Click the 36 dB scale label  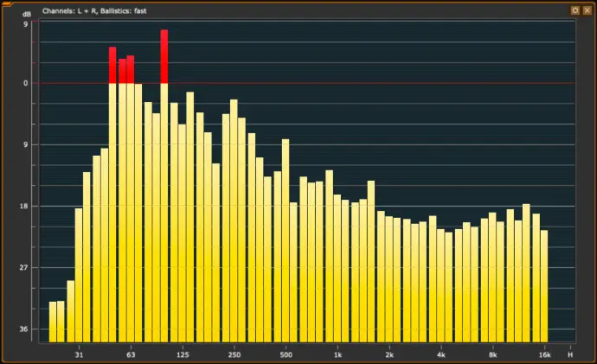click(25, 329)
